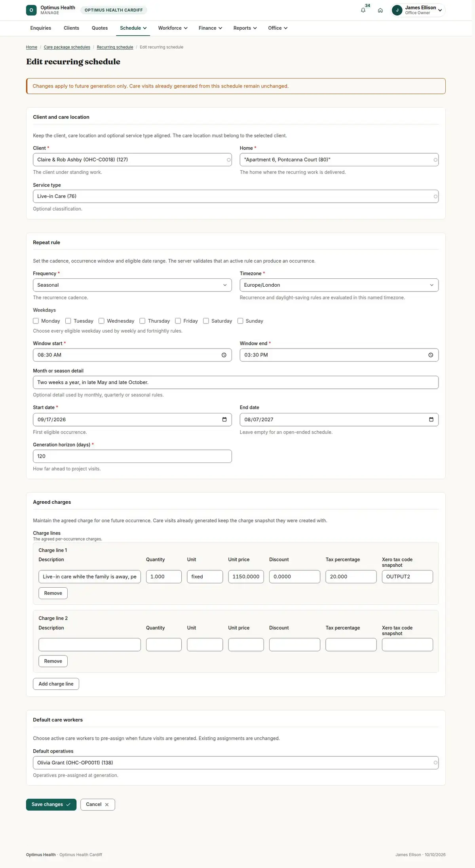Tick the Sunday weekday checkbox
Screen dimensions: 475x868
pyautogui.click(x=240, y=321)
